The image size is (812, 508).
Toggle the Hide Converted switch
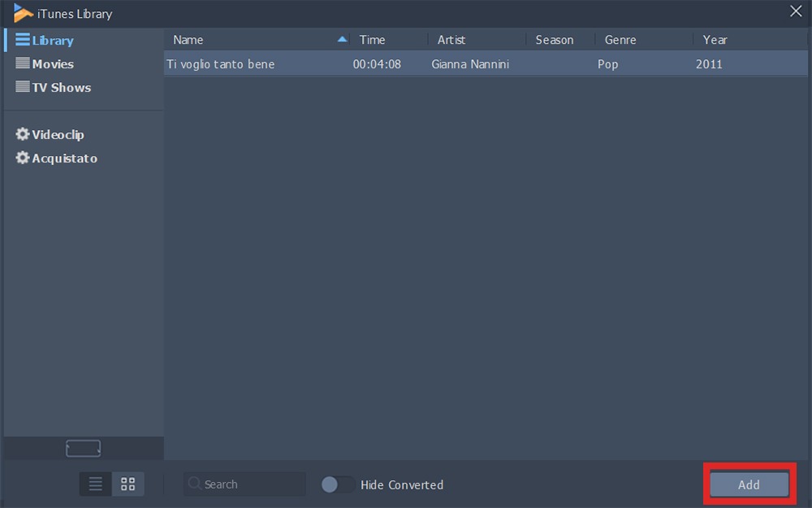click(338, 484)
